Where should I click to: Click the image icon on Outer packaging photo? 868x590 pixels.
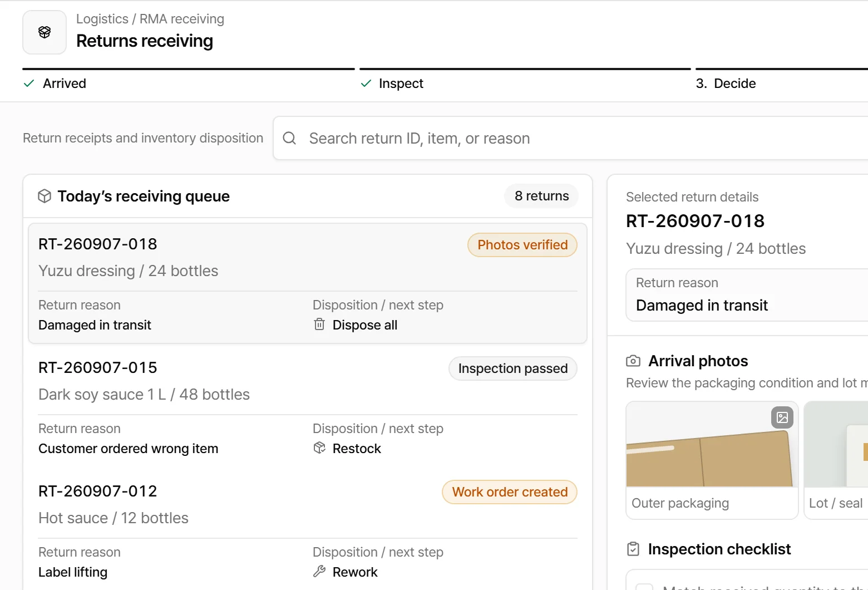[x=782, y=417]
